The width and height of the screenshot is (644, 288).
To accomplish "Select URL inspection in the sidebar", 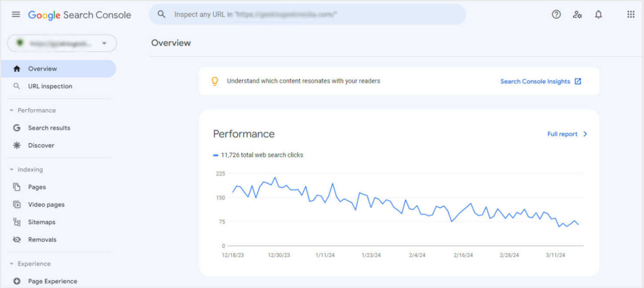I will [x=50, y=86].
